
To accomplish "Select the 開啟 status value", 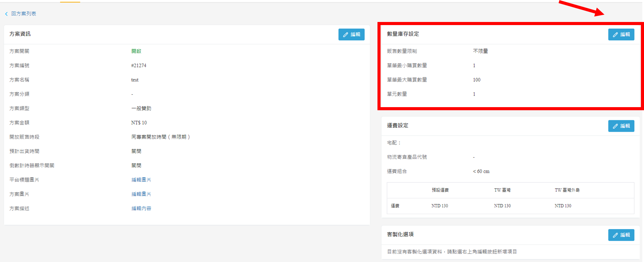I will point(136,51).
